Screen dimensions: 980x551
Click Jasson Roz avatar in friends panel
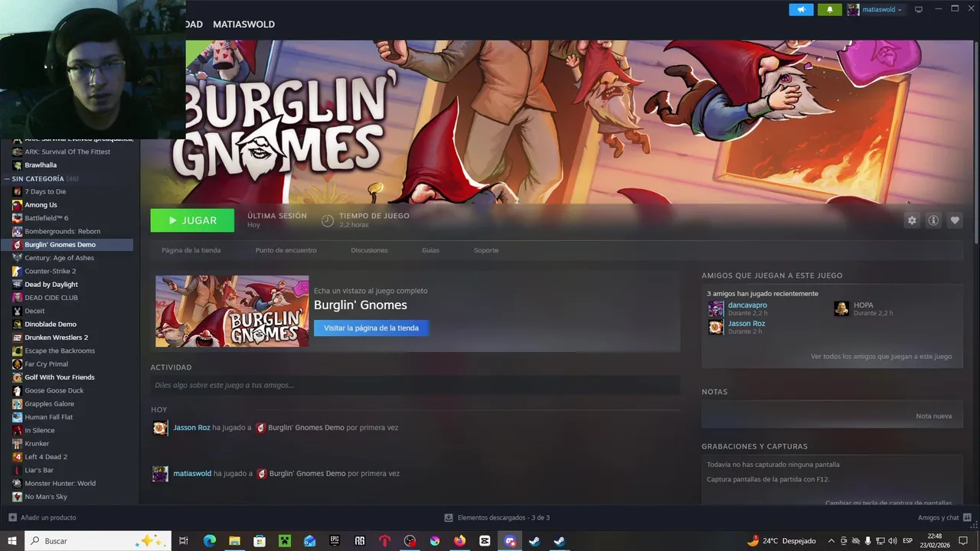pyautogui.click(x=716, y=328)
